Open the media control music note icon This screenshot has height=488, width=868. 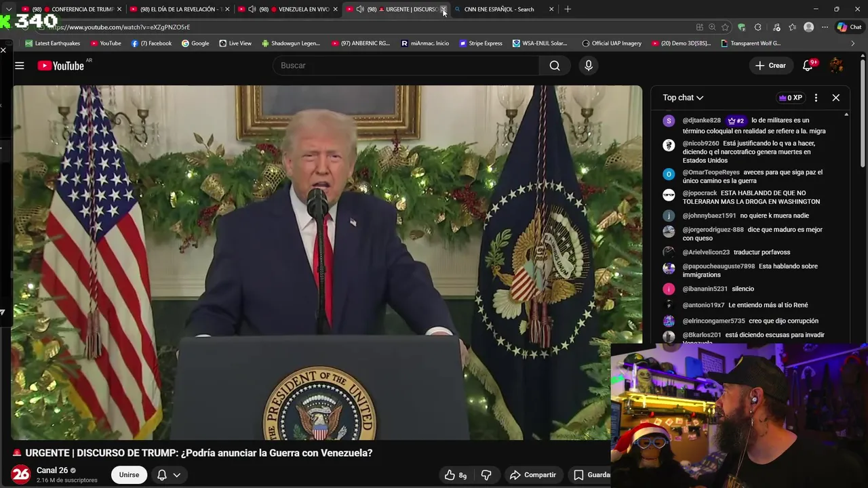(776, 27)
